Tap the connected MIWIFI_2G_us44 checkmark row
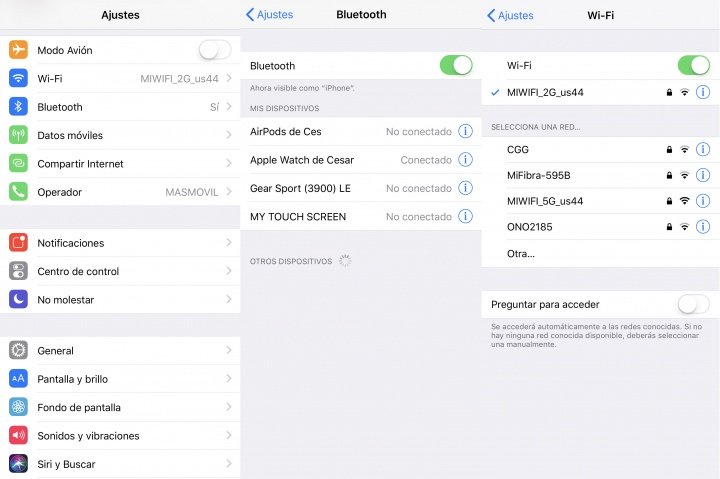 (600, 92)
